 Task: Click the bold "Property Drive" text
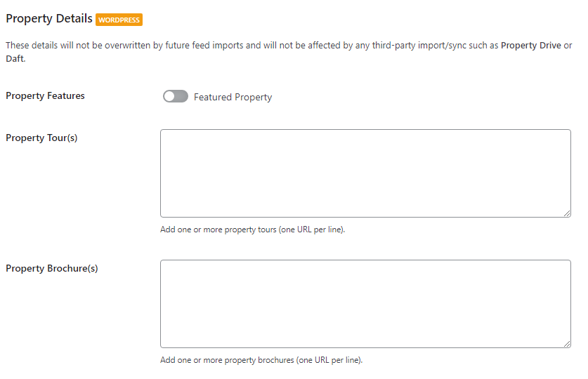(x=530, y=45)
